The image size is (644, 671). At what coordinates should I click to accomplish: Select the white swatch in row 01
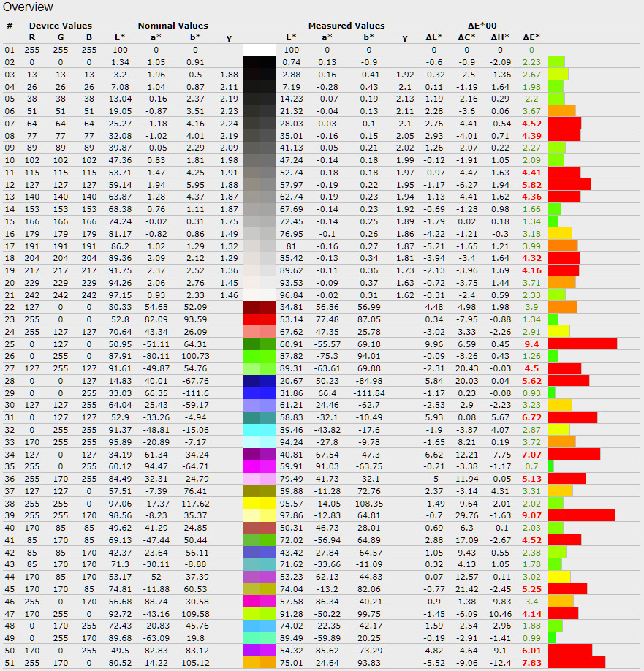(259, 50)
